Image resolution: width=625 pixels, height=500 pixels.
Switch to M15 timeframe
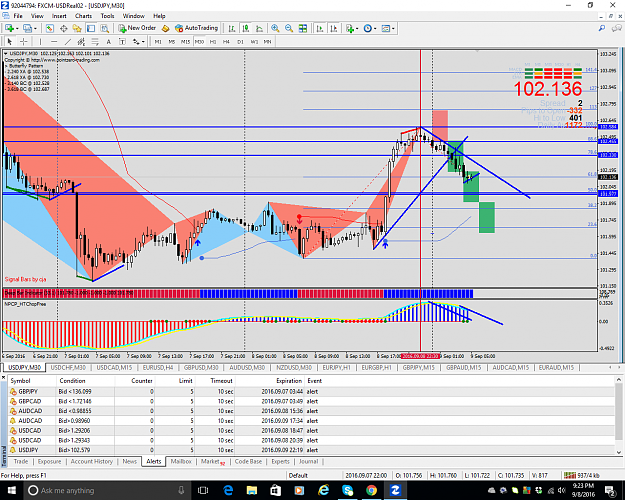coord(185,41)
